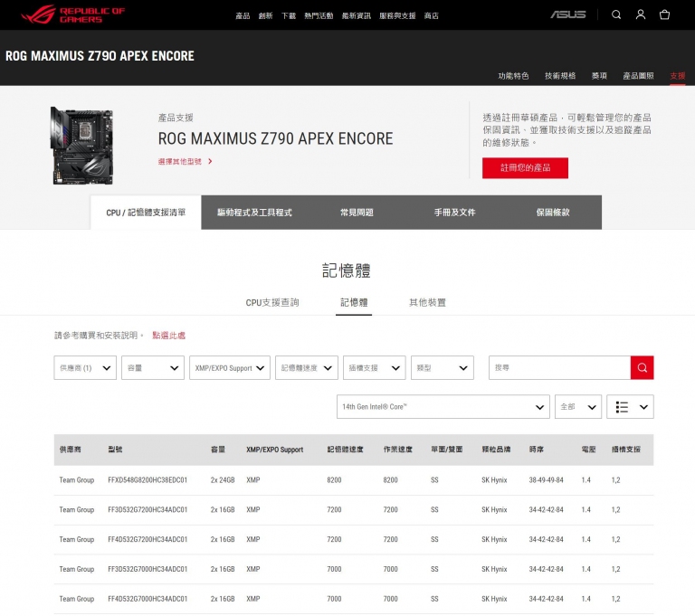Image resolution: width=695 pixels, height=616 pixels.
Task: Click 顆粒品牌 column header
Action: pos(496,450)
